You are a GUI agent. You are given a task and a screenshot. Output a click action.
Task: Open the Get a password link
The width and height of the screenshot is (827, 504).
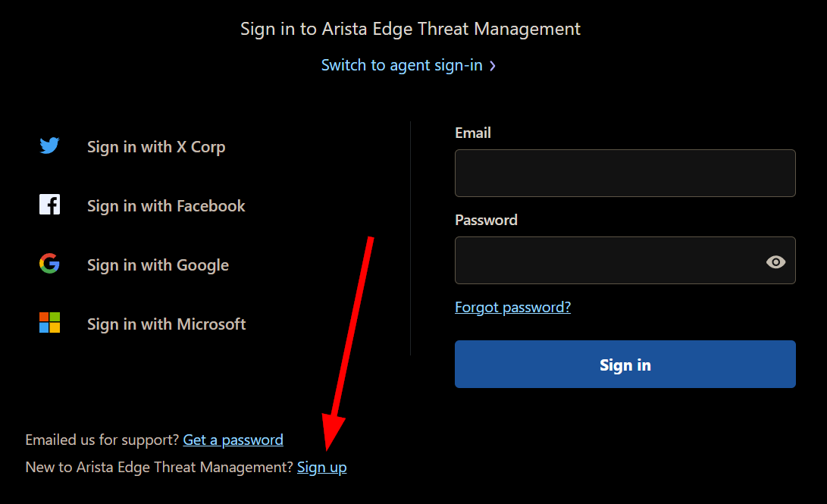point(233,440)
